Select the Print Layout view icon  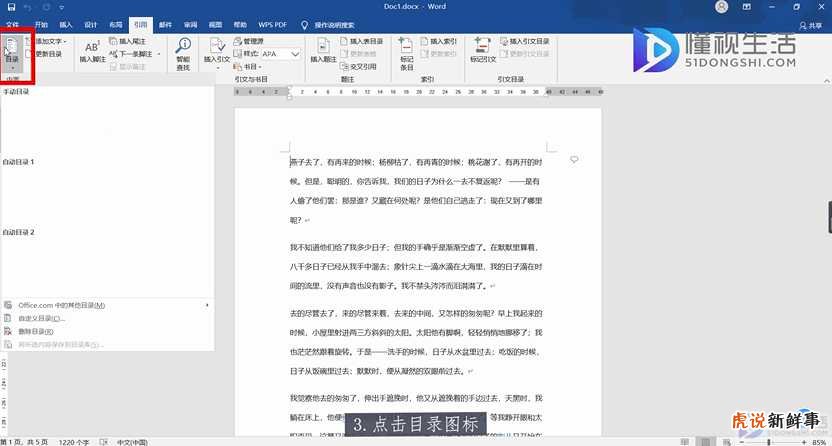pos(705,442)
